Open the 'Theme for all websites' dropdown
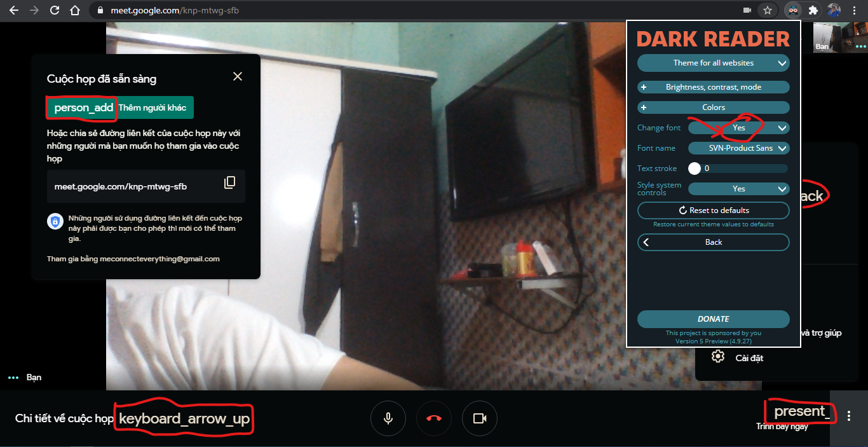This screenshot has height=447, width=868. click(x=714, y=63)
